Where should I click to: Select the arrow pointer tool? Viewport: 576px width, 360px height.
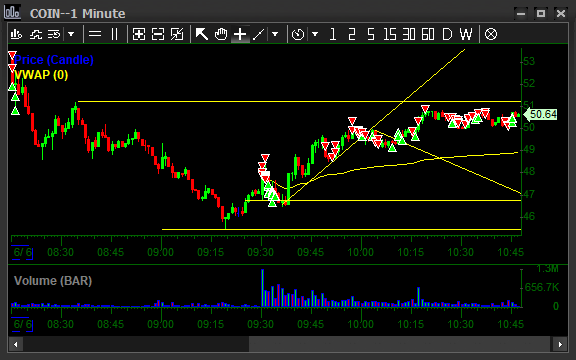[x=202, y=35]
